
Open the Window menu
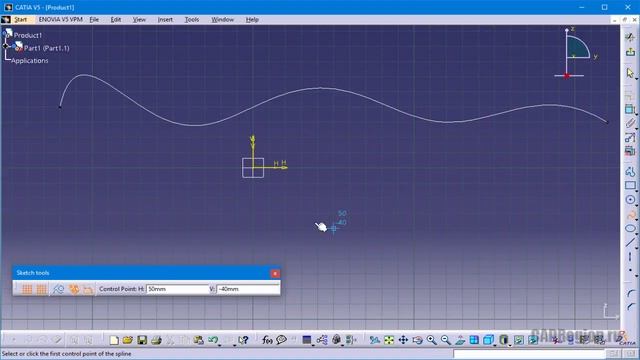pyautogui.click(x=222, y=20)
